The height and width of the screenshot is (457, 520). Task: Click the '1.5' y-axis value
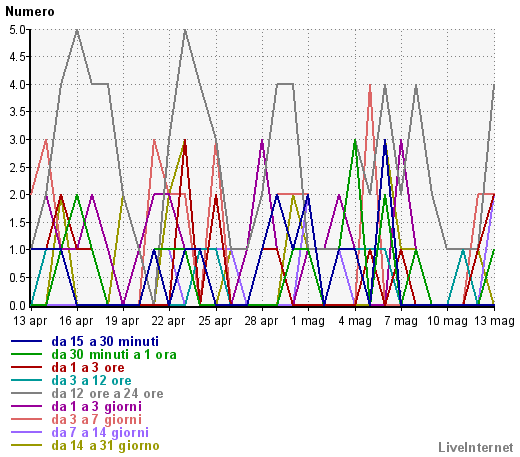click(x=17, y=223)
